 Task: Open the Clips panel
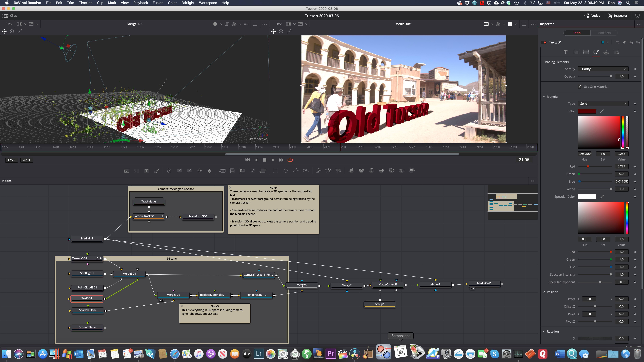10,16
